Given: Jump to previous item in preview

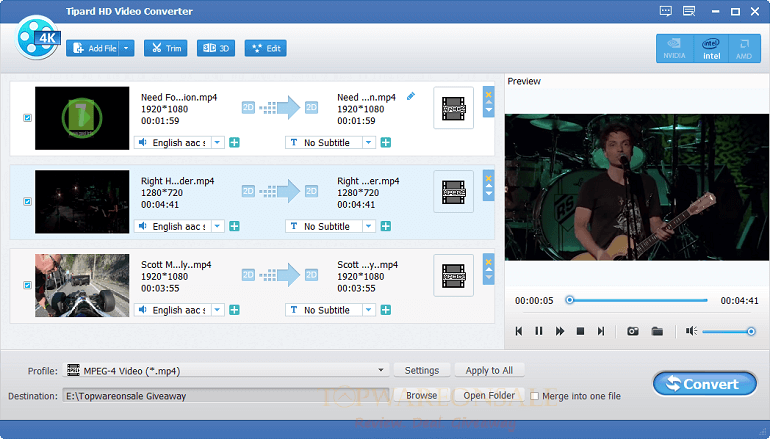Looking at the screenshot, I should (519, 331).
